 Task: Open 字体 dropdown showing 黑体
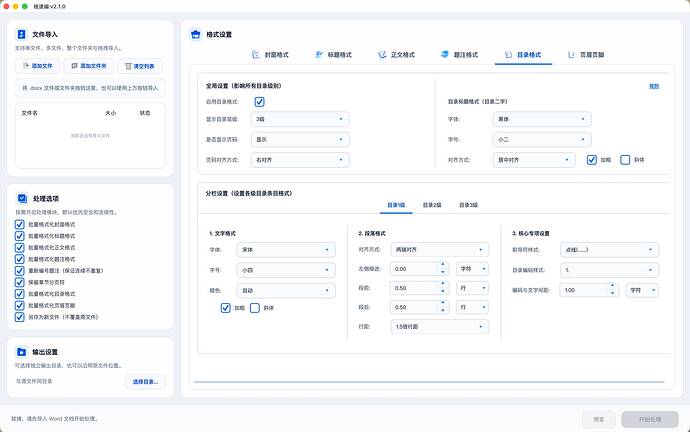pyautogui.click(x=542, y=119)
